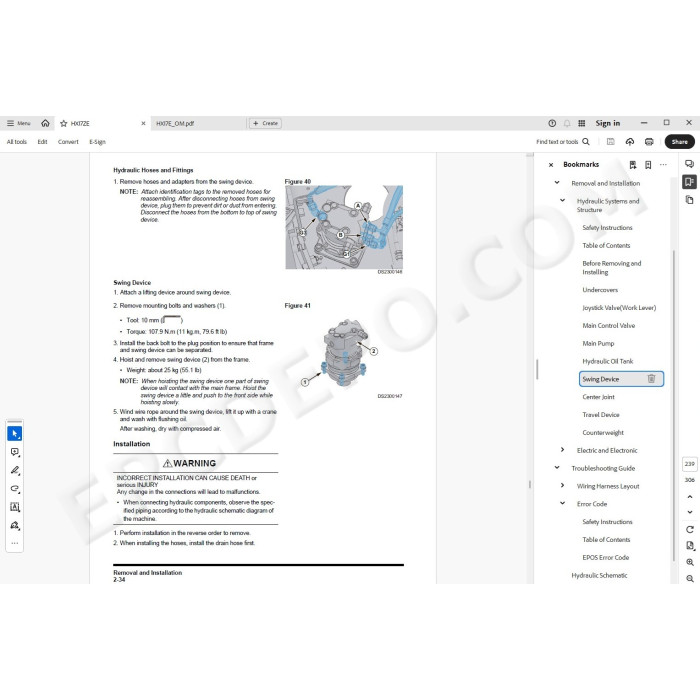Click Sign in

point(608,123)
